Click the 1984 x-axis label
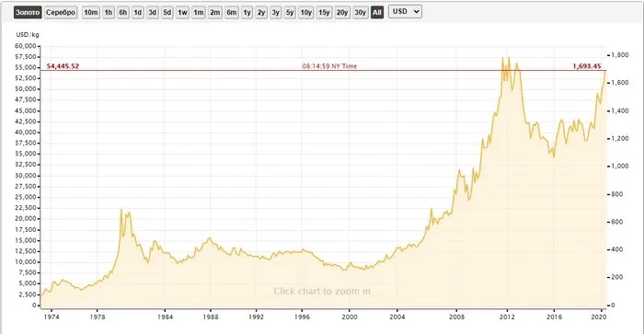 point(165,317)
